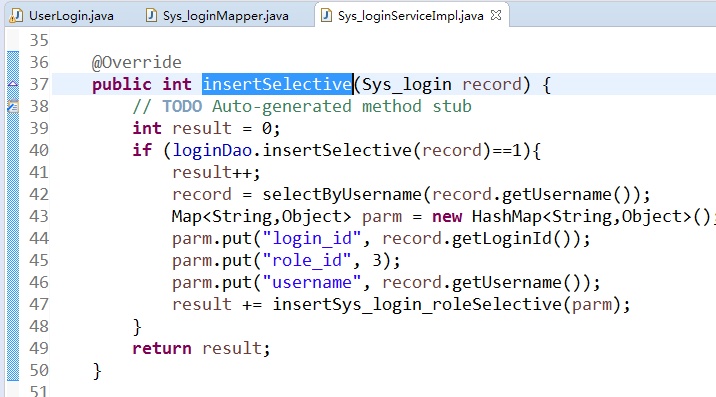
Task: Click the Java file icon on Sys_loginServiceImpl.java tab
Action: [x=326, y=16]
